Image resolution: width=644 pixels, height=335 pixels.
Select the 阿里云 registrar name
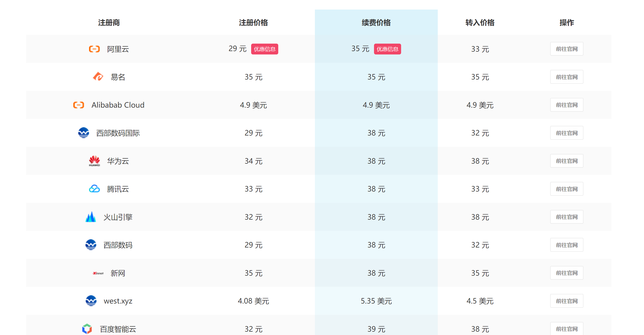coord(118,49)
